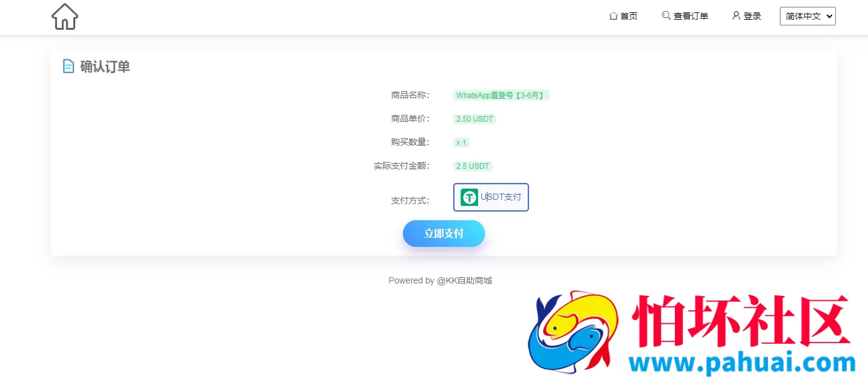
Task: Click the green Tether coin icon
Action: [x=469, y=197]
